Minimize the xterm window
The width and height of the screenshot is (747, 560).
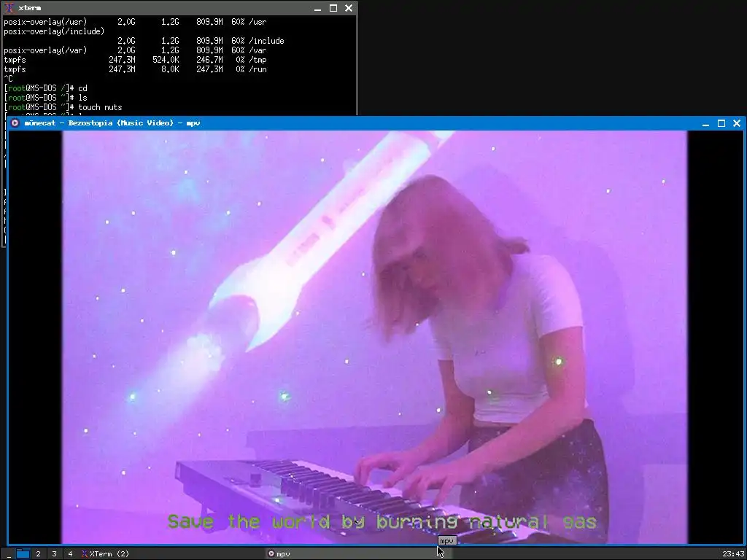click(x=318, y=8)
